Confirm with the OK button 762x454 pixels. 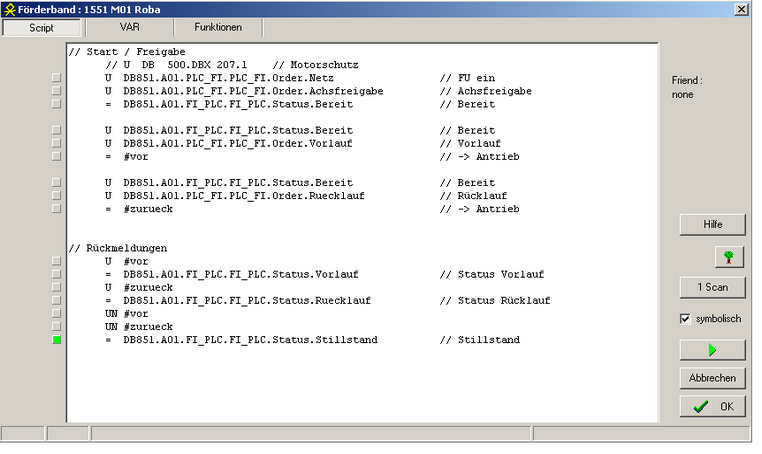(712, 407)
